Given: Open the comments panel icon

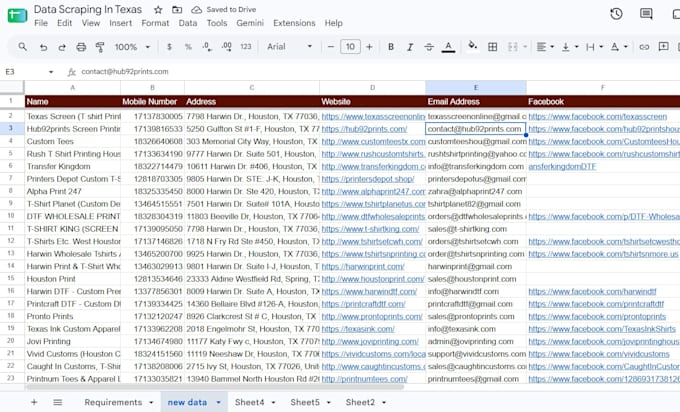Looking at the screenshot, I should [646, 14].
